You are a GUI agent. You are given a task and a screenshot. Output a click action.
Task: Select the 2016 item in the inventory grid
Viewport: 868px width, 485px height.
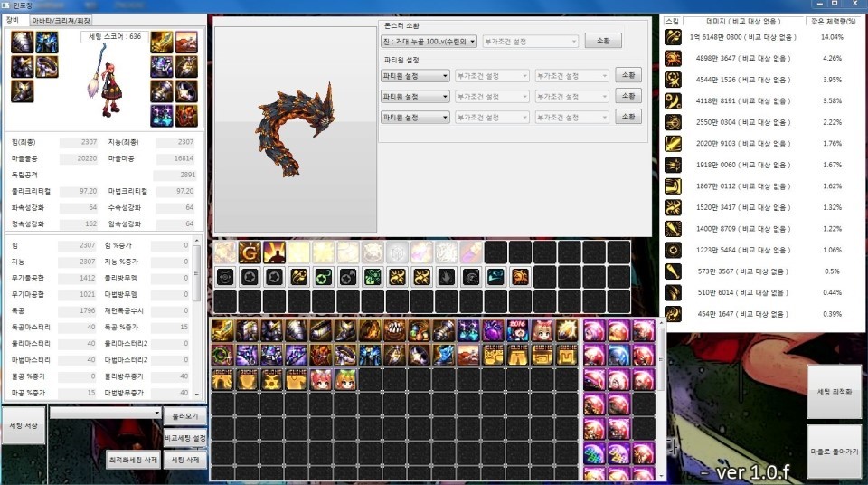tap(517, 330)
